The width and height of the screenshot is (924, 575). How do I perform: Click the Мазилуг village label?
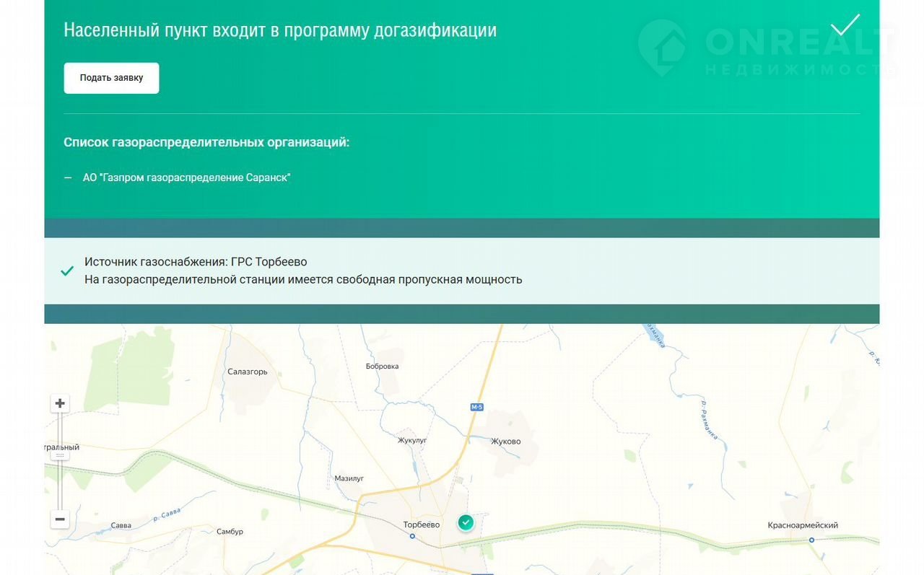(349, 478)
